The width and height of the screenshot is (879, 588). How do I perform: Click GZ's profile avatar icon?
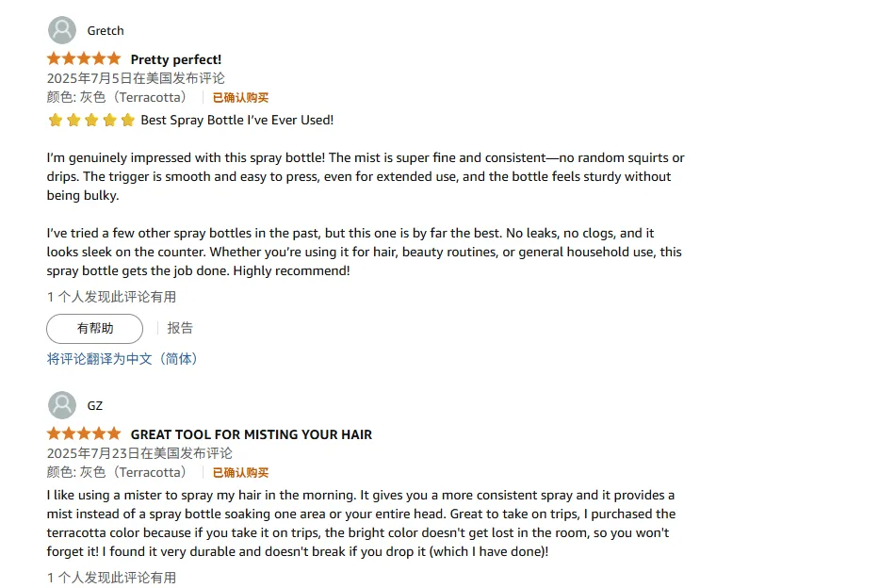coord(62,404)
